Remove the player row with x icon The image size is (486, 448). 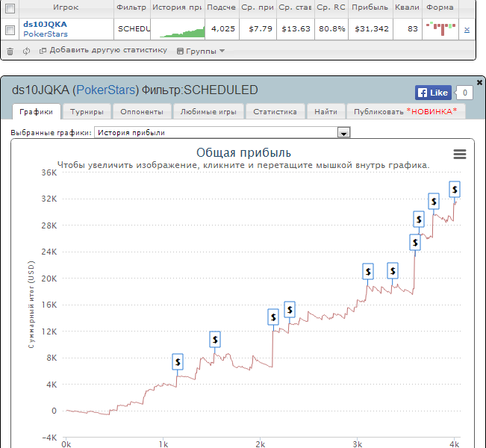467,30
